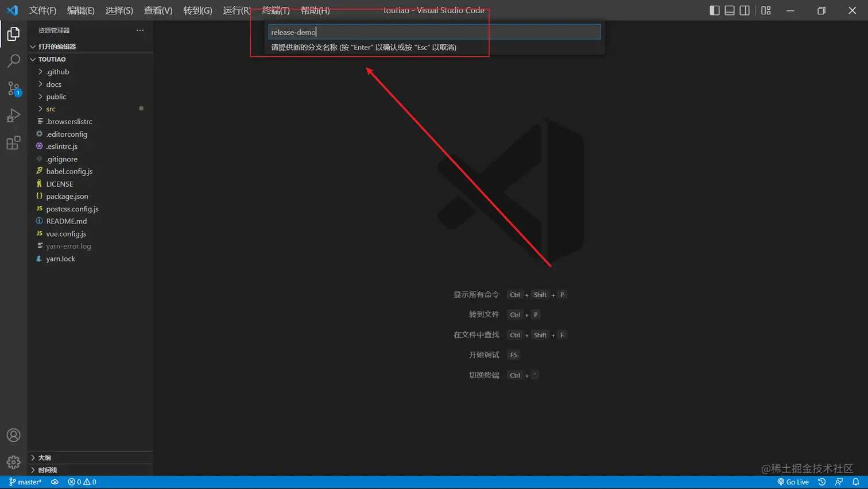Open the 转到(G) menu
868x489 pixels.
pyautogui.click(x=197, y=10)
